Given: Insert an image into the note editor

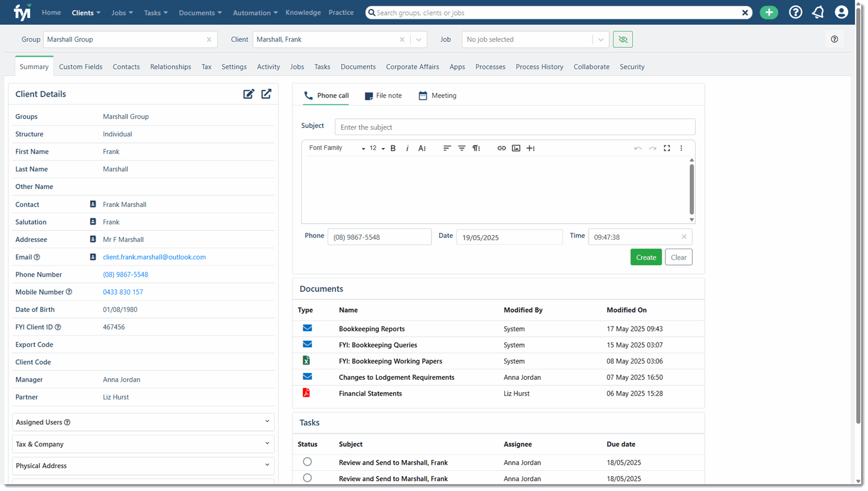Looking at the screenshot, I should coord(516,148).
